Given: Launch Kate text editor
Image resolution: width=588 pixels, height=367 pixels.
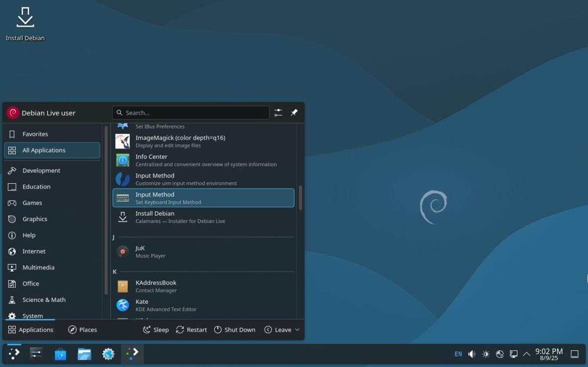Looking at the screenshot, I should [x=203, y=305].
